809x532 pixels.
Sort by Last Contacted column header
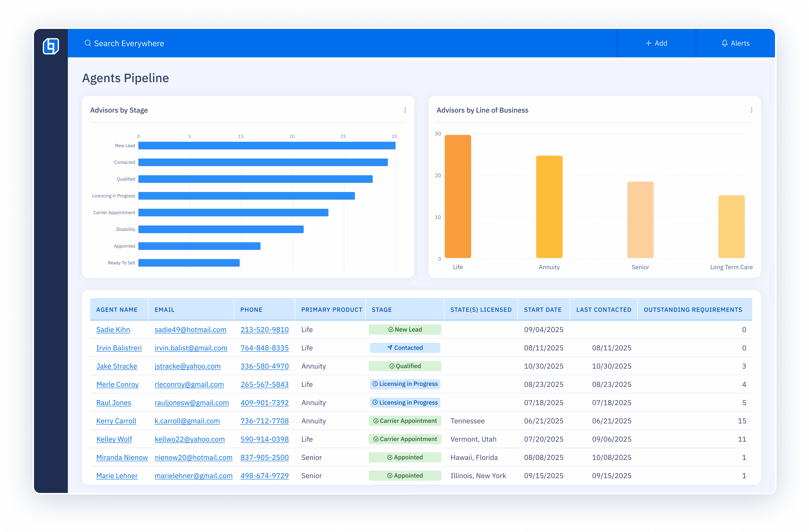604,310
